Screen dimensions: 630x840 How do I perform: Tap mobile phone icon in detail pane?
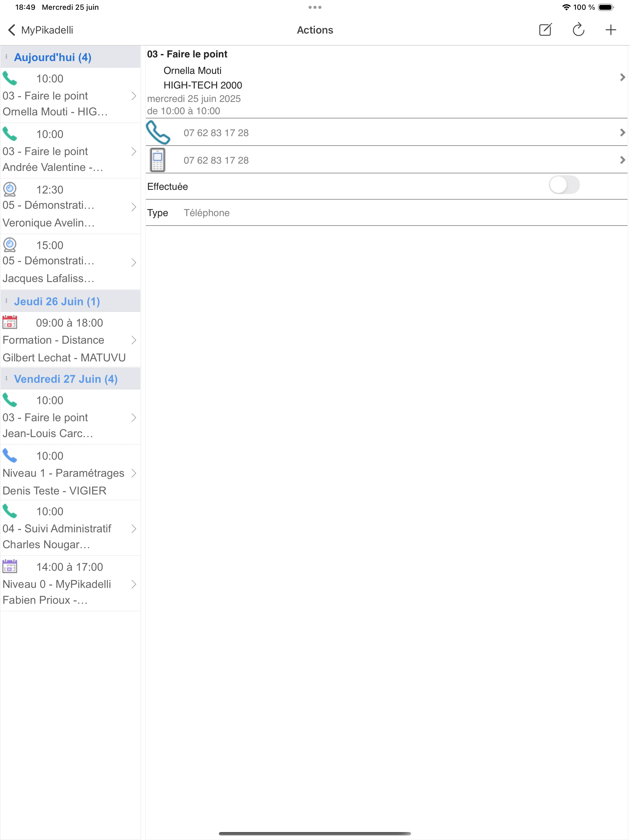click(157, 160)
